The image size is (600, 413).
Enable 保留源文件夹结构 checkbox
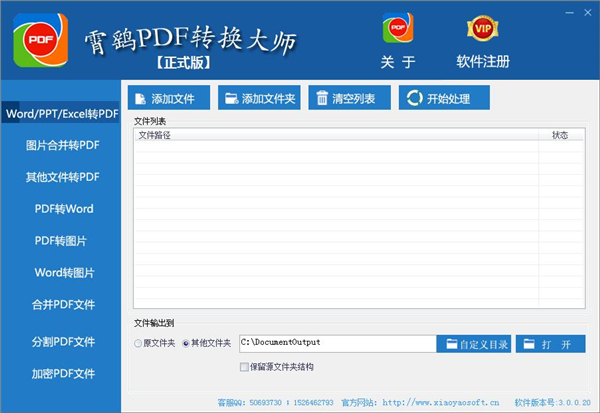pos(245,367)
